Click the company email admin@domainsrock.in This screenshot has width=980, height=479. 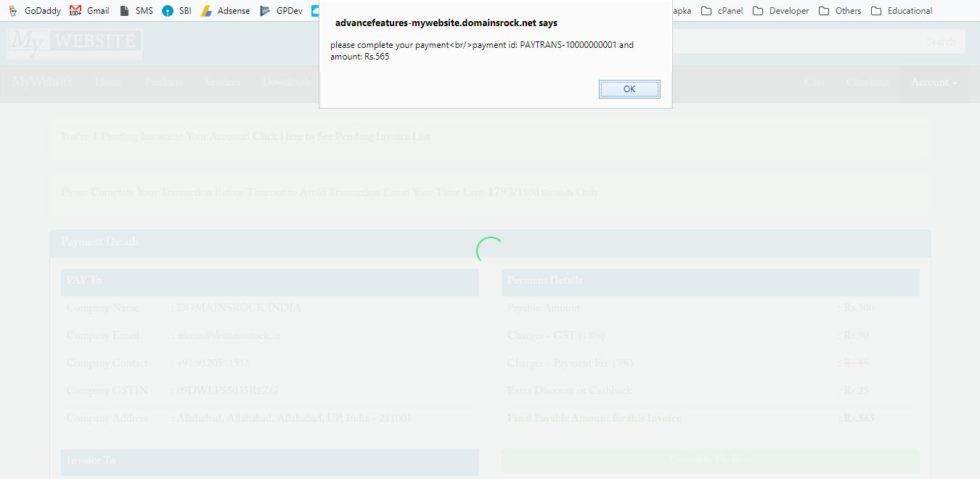[229, 335]
